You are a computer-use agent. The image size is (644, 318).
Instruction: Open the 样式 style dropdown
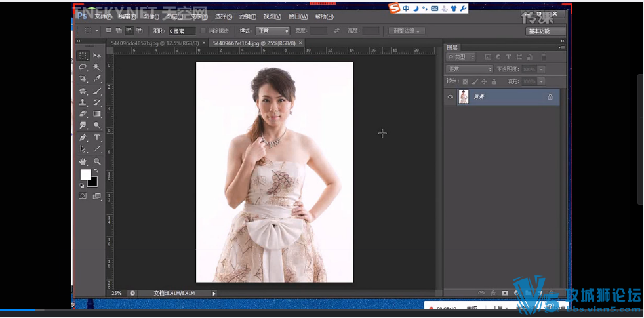point(273,31)
